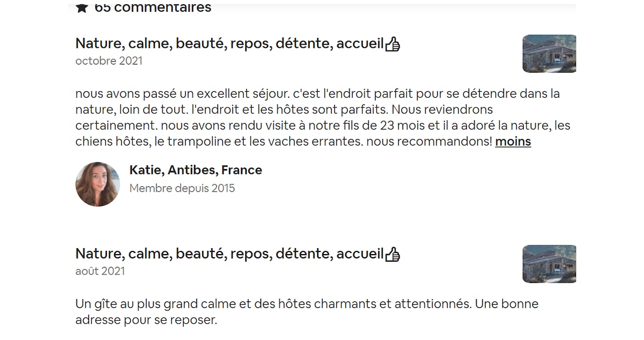Screen dimensions: 644x340
Task: Click the "Membre depuis 2015" label
Action: [x=182, y=188]
